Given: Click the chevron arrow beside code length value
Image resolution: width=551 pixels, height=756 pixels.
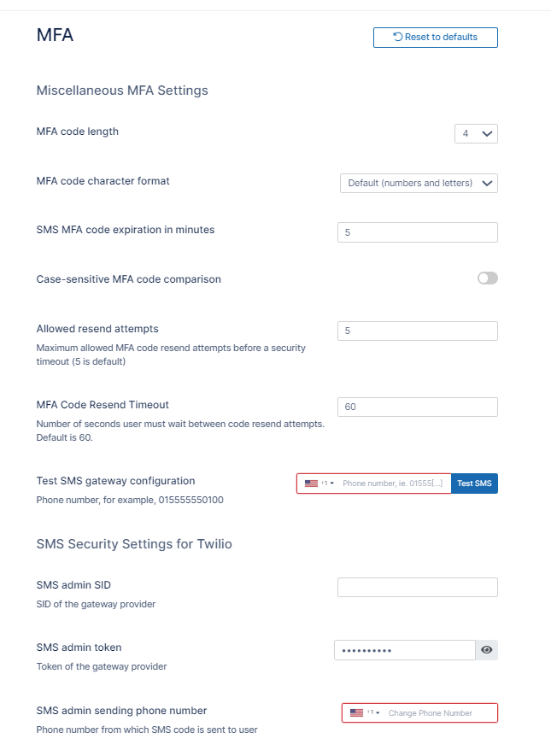Looking at the screenshot, I should coord(487,133).
